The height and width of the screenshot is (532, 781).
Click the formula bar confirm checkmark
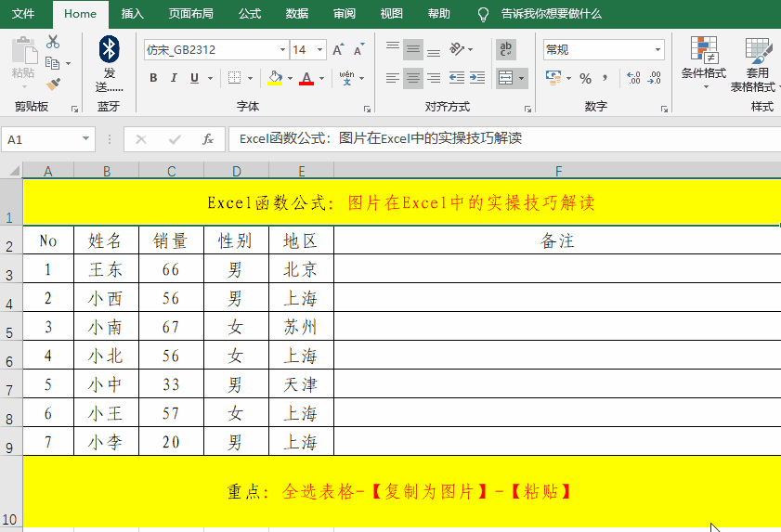pos(175,139)
